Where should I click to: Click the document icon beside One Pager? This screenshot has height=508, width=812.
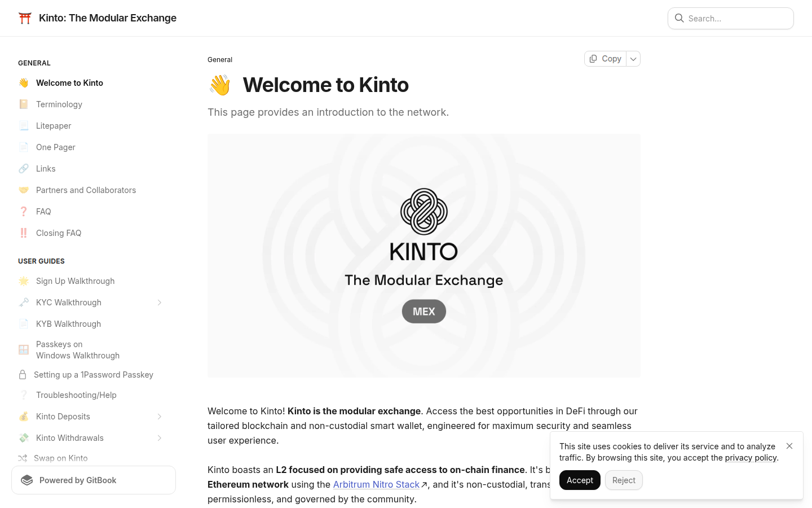coord(24,147)
